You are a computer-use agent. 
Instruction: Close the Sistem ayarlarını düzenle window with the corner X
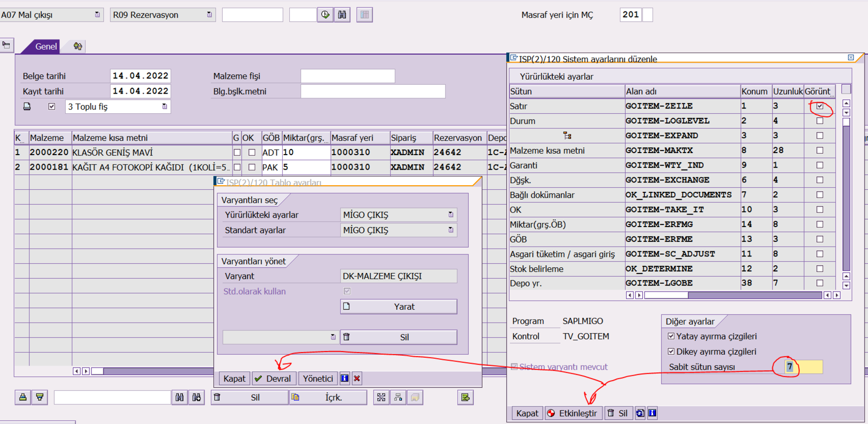[x=850, y=57]
